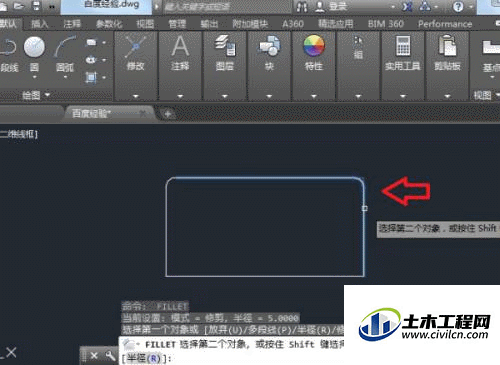Open the 修改 (Modify) panel icon
The height and width of the screenshot is (365, 500).
click(x=135, y=47)
